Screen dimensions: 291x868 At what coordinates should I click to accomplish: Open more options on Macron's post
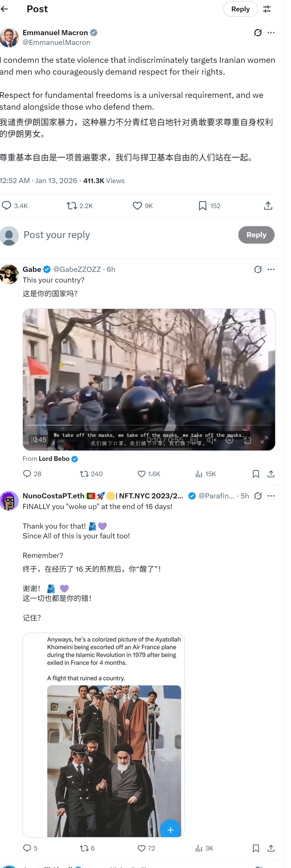[x=271, y=33]
